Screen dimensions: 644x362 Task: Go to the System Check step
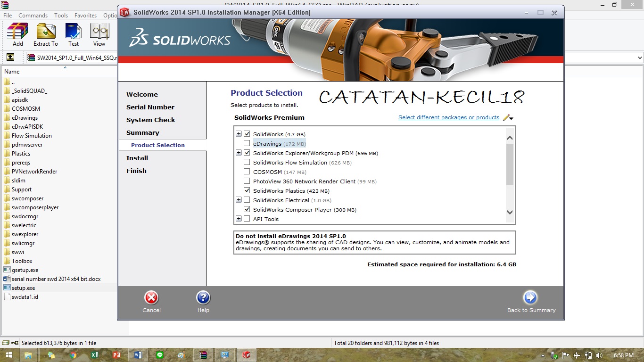tap(150, 120)
